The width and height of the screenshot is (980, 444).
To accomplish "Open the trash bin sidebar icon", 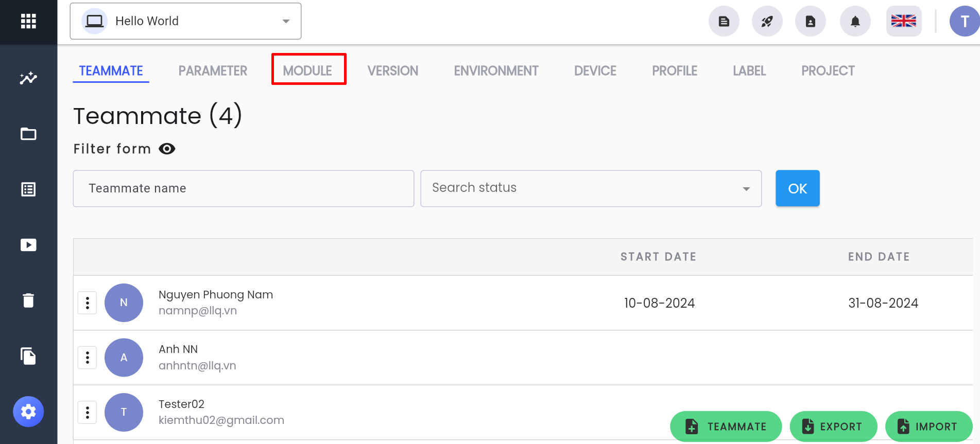I will click(28, 300).
